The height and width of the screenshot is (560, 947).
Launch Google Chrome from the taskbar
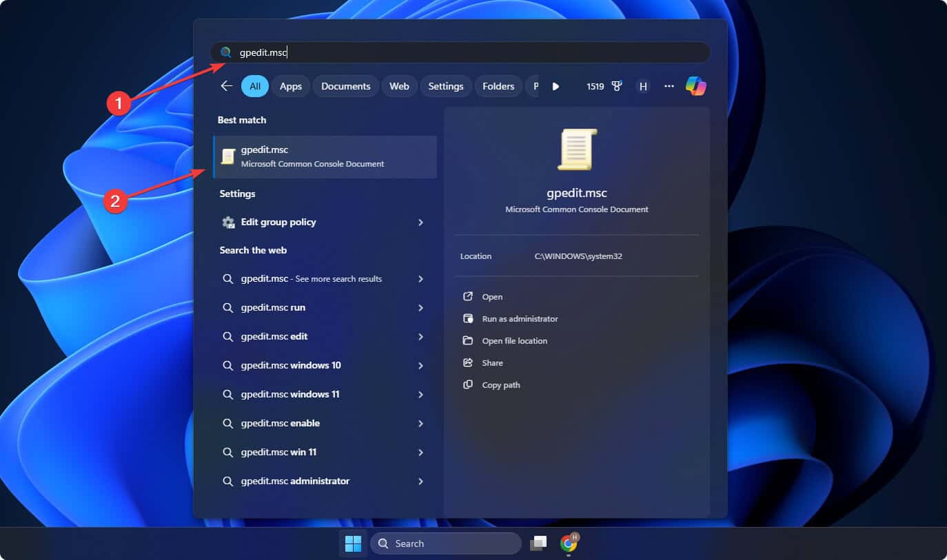[x=569, y=543]
